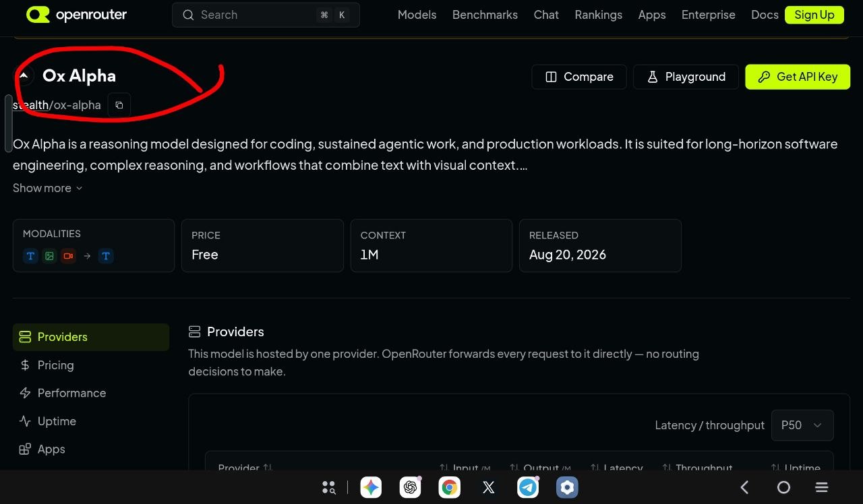Open the ChatGPT app from the taskbar
This screenshot has width=863, height=504.
pyautogui.click(x=410, y=487)
